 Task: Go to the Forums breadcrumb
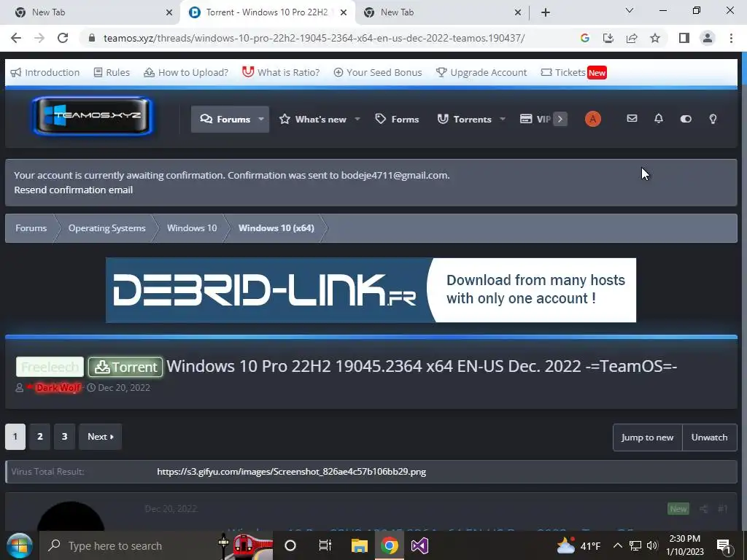click(31, 228)
